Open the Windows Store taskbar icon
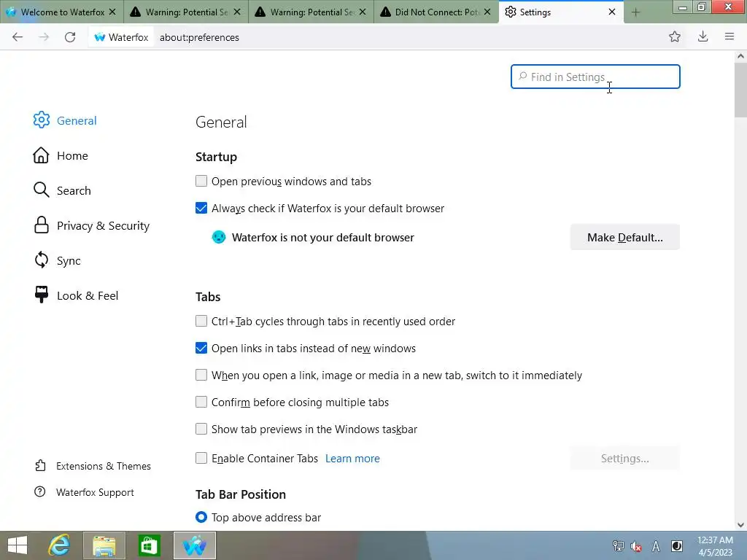Viewport: 747px width, 560px height. pyautogui.click(x=149, y=545)
